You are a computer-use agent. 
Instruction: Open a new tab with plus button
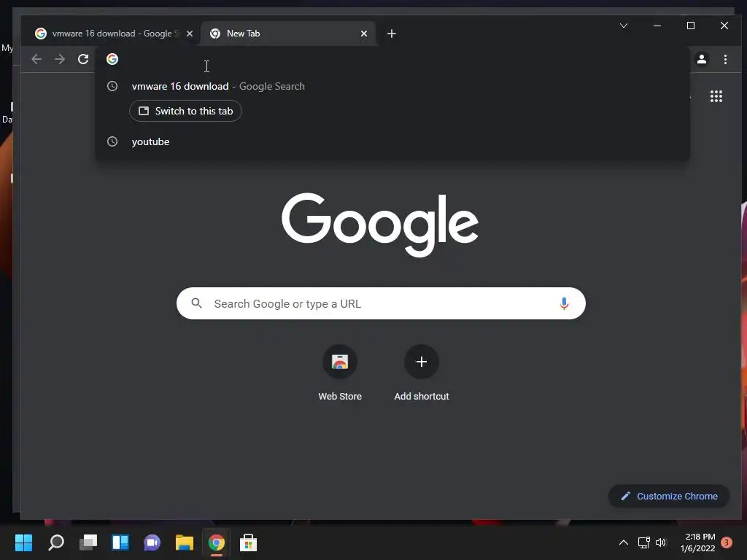point(392,34)
